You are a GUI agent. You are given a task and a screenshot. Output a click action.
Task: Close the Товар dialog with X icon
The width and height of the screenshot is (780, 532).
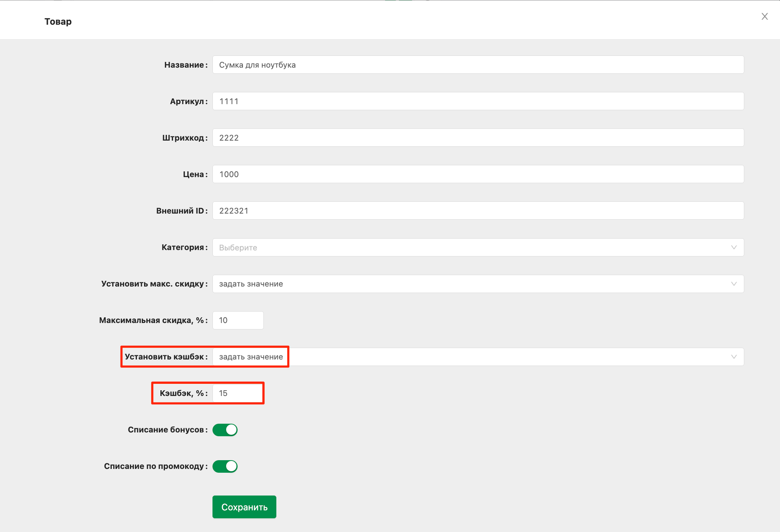tap(764, 16)
